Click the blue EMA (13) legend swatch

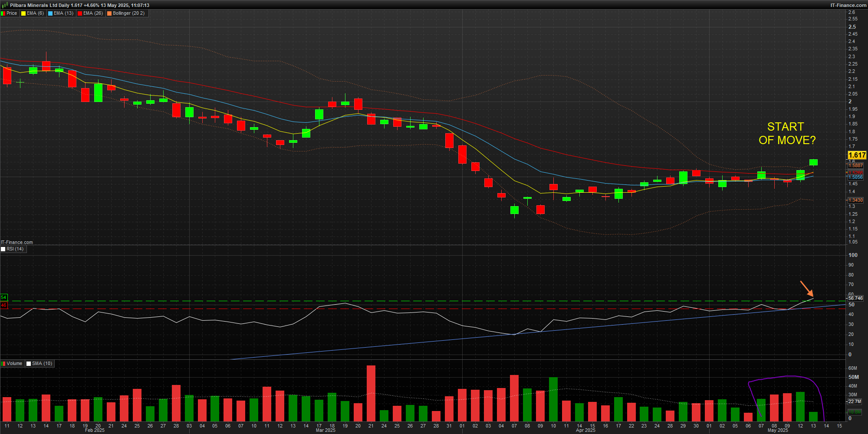[50, 13]
